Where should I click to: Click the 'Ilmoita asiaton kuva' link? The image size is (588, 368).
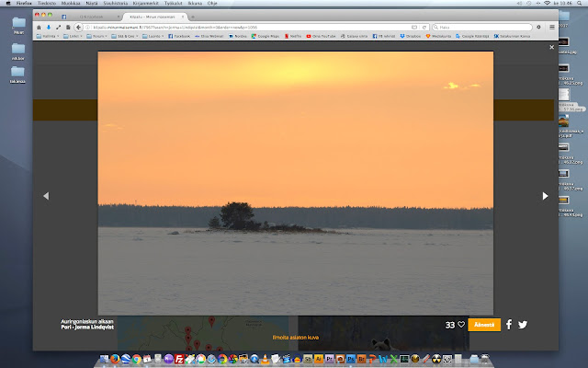pyautogui.click(x=296, y=338)
